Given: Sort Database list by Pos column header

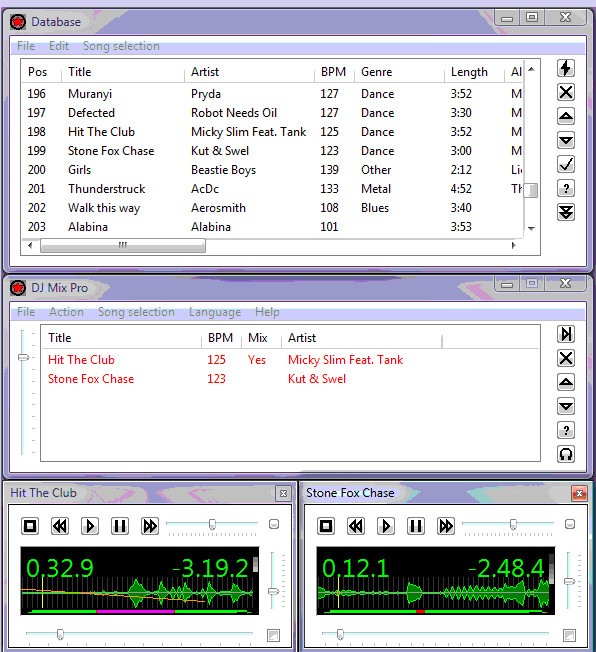Looking at the screenshot, I should tap(41, 72).
